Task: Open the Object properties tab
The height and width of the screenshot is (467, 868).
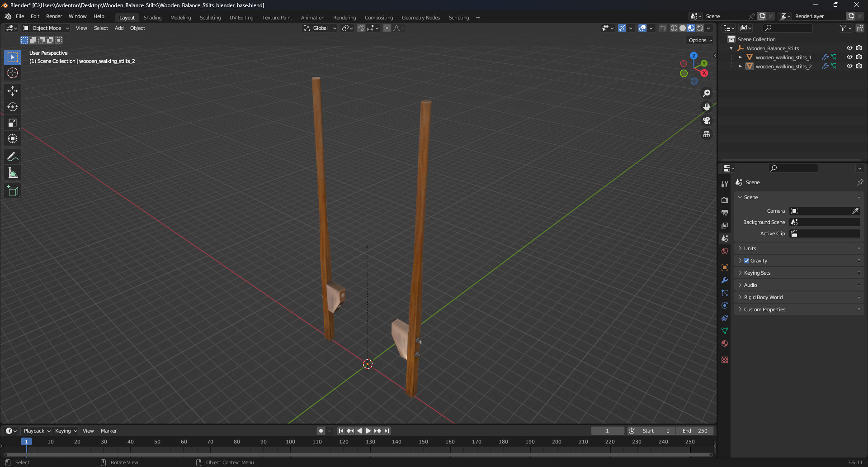Action: coord(725,267)
